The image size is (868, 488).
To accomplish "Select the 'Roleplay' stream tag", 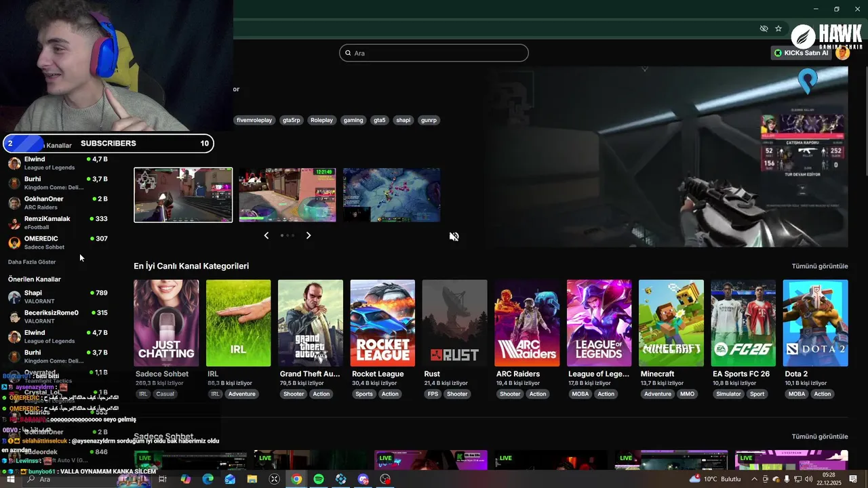I will click(321, 120).
